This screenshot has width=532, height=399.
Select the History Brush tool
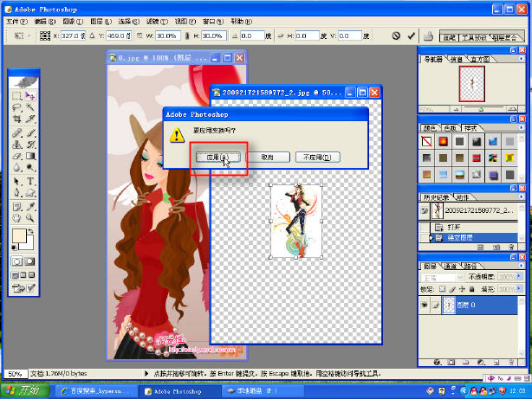tap(29, 145)
